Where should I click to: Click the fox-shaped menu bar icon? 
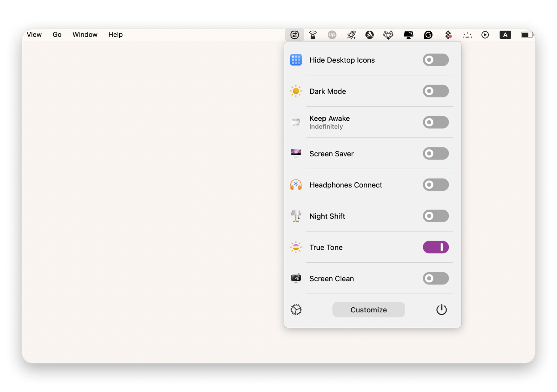389,35
